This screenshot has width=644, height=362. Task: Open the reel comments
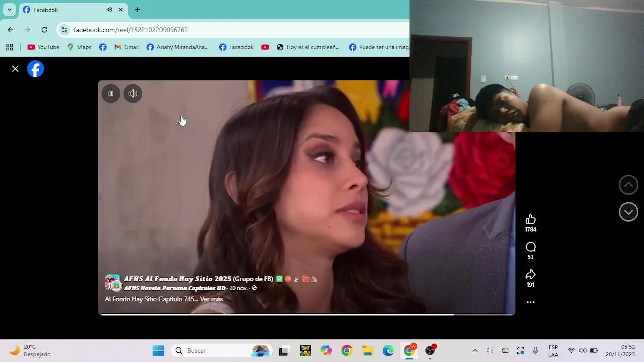[530, 247]
